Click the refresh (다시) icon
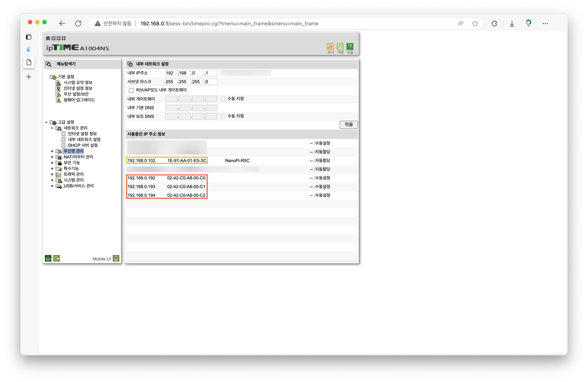The width and height of the screenshot is (588, 382). pyautogui.click(x=330, y=47)
